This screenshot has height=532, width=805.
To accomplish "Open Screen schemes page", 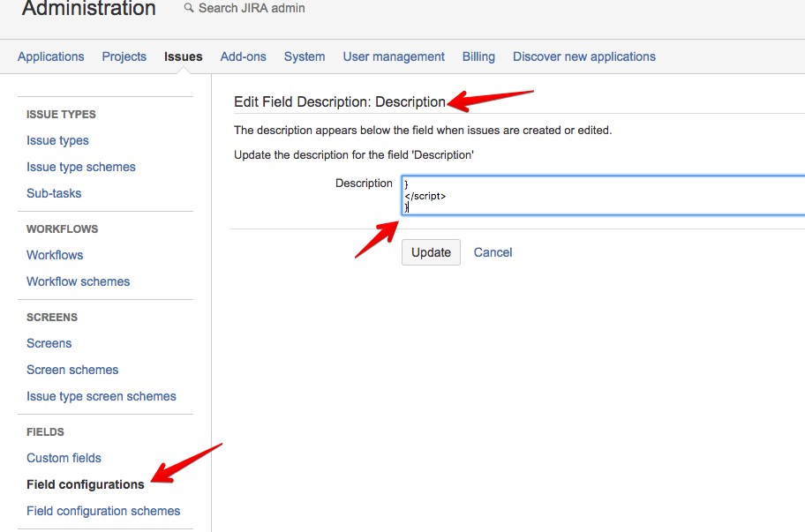I will coord(72,370).
